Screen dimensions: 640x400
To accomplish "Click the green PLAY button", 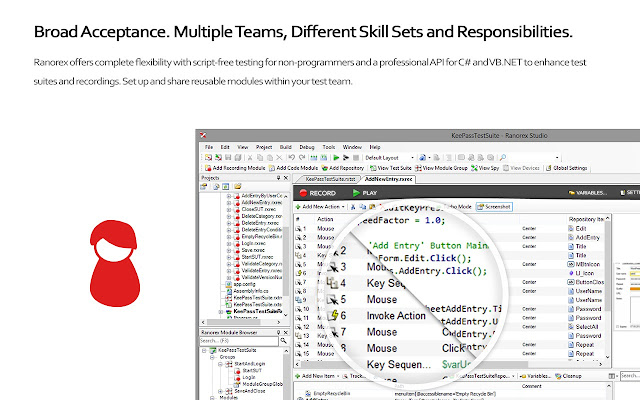I will (x=365, y=193).
